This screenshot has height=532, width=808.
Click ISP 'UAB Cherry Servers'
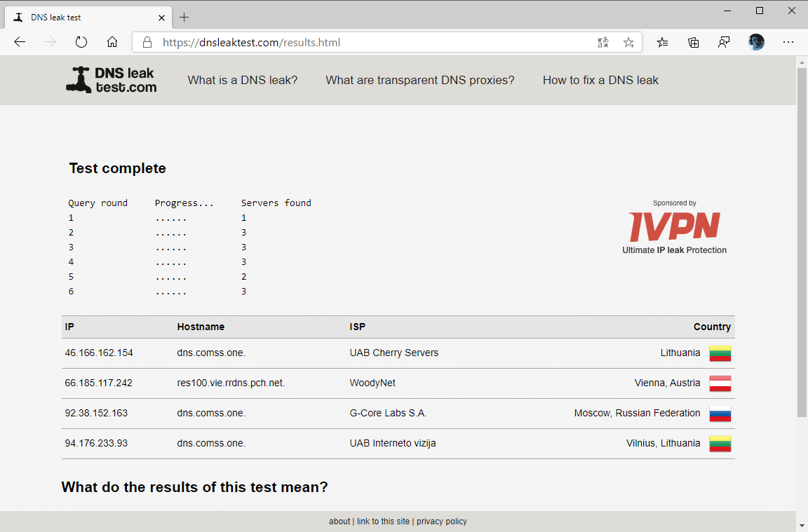pyautogui.click(x=394, y=353)
